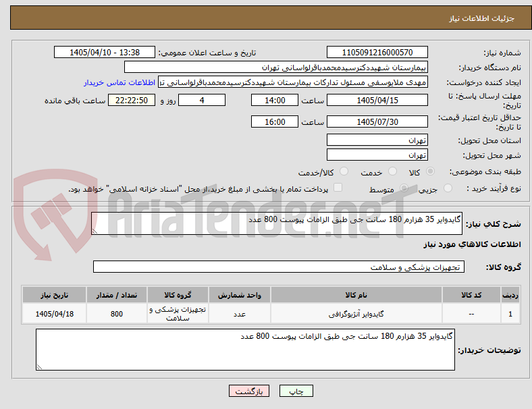Select the کالا radio button
The width and height of the screenshot is (532, 409).
coord(430,171)
